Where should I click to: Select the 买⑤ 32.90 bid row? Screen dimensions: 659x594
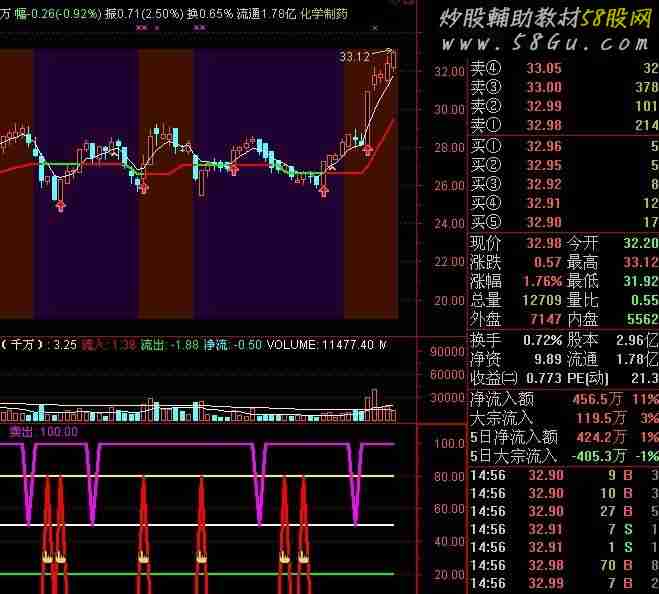coord(564,222)
